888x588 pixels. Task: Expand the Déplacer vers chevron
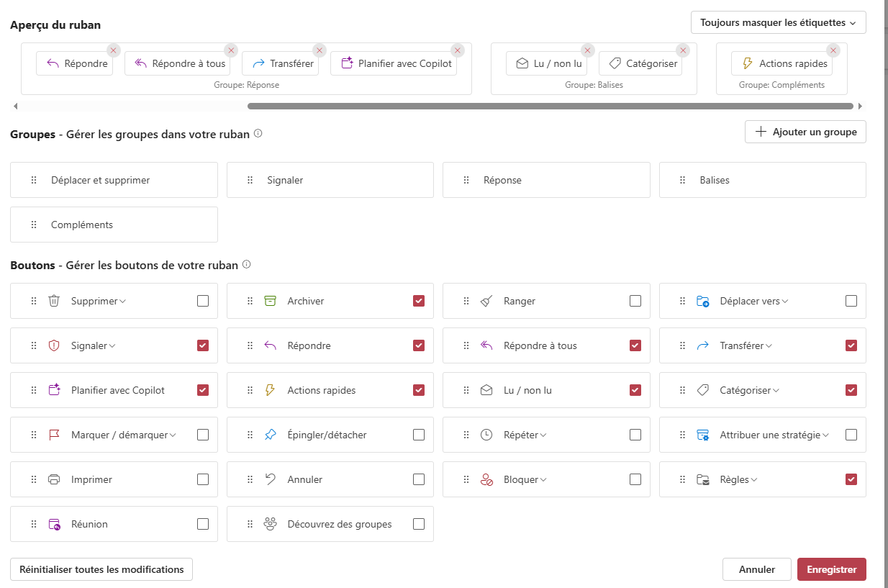click(x=784, y=302)
